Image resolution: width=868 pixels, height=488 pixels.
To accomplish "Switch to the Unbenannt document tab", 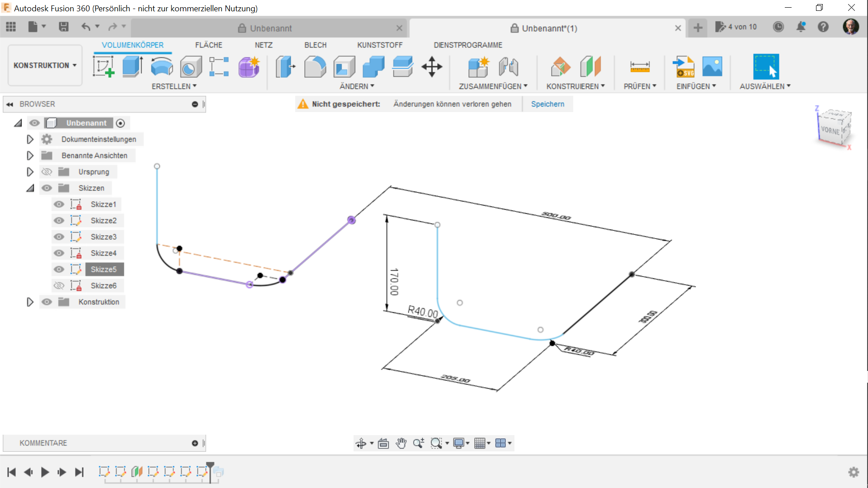I will pyautogui.click(x=271, y=28).
